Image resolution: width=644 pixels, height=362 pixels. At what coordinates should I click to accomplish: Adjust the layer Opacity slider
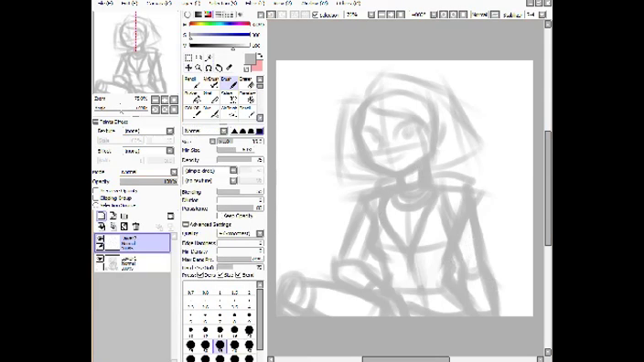[x=149, y=181]
